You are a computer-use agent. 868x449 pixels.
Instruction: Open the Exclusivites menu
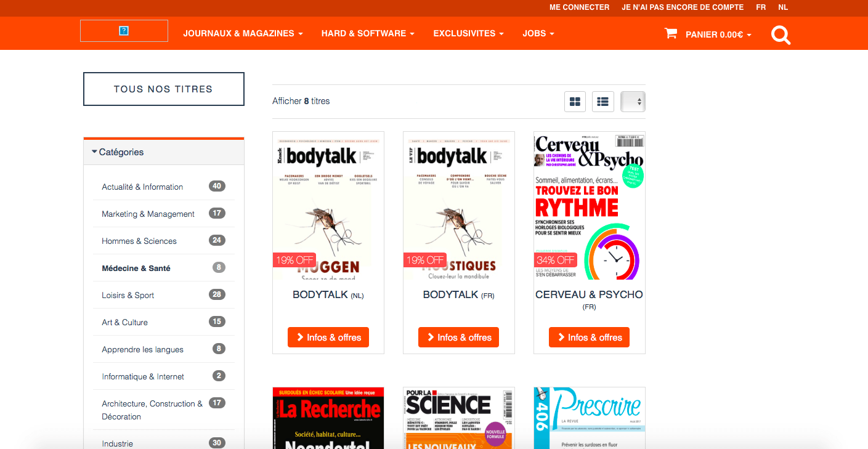[468, 33]
